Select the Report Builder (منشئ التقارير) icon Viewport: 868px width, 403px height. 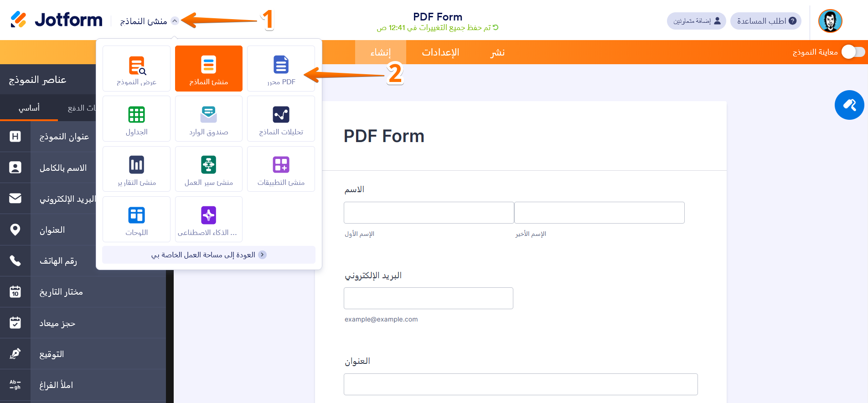point(136,169)
